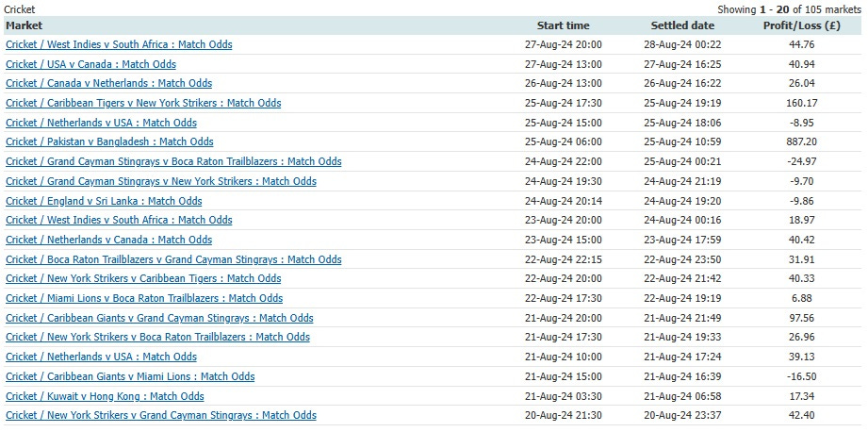
Task: Click settled date 24-Aug-24 00:16
Action: point(682,220)
